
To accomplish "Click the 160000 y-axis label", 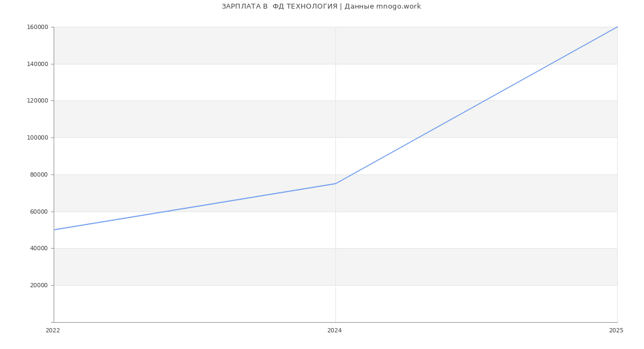I will (x=38, y=27).
